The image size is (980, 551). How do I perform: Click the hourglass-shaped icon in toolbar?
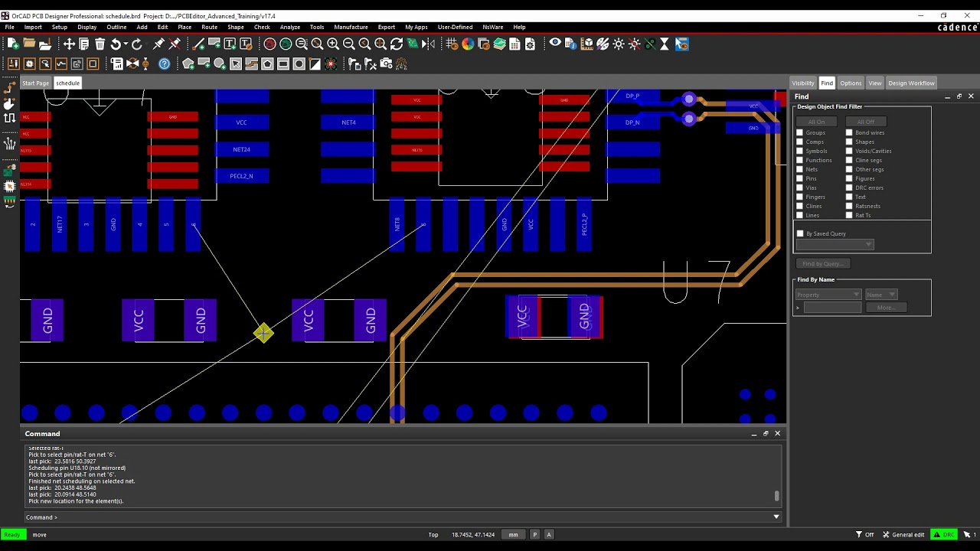(x=665, y=44)
